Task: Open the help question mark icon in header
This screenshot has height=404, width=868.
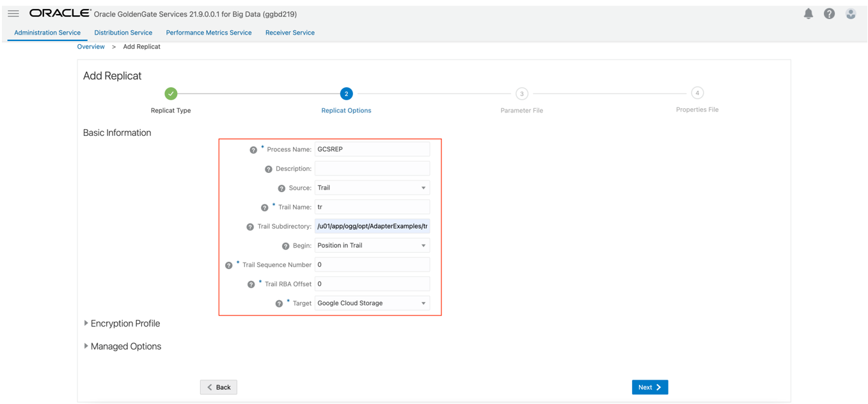Action: (x=829, y=13)
